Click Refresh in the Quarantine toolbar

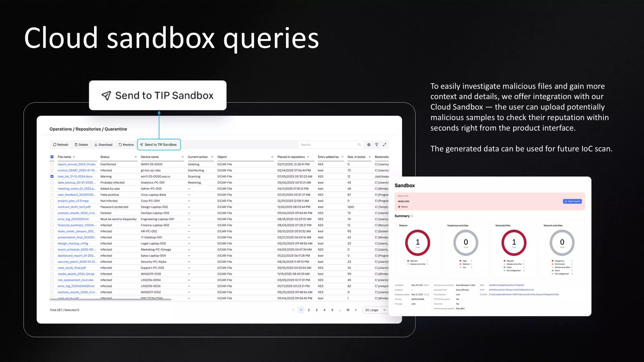point(61,145)
